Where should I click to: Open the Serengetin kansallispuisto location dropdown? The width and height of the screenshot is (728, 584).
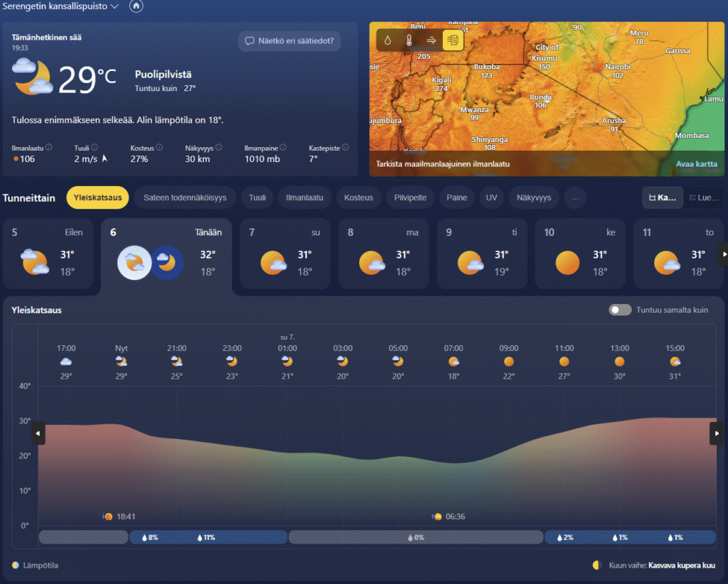[60, 6]
